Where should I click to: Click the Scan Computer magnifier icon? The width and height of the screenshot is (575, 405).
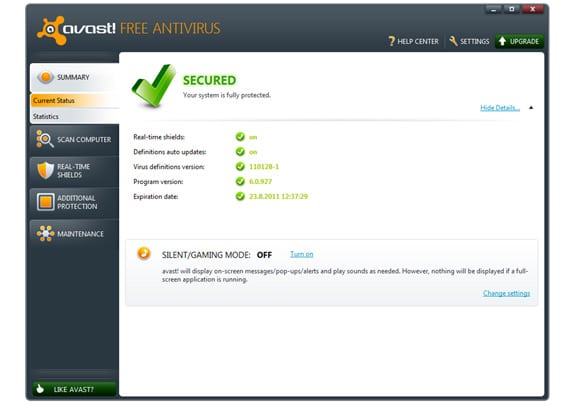click(x=45, y=139)
